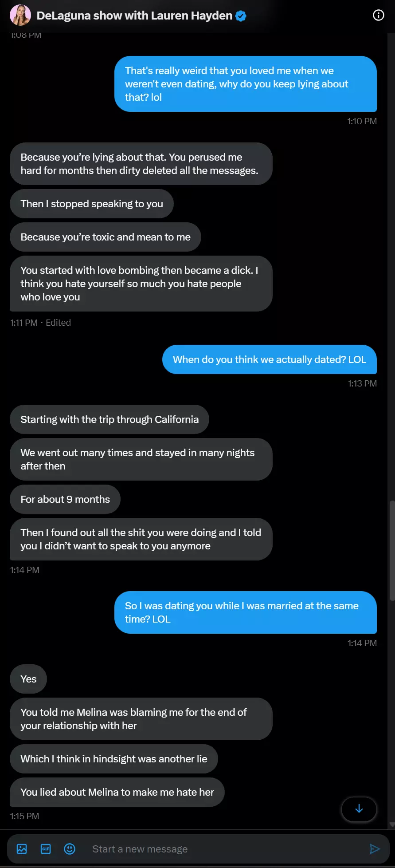Select 'Because you're toxic and mean to me' bubble
Screen dimensions: 395x868
coord(106,237)
